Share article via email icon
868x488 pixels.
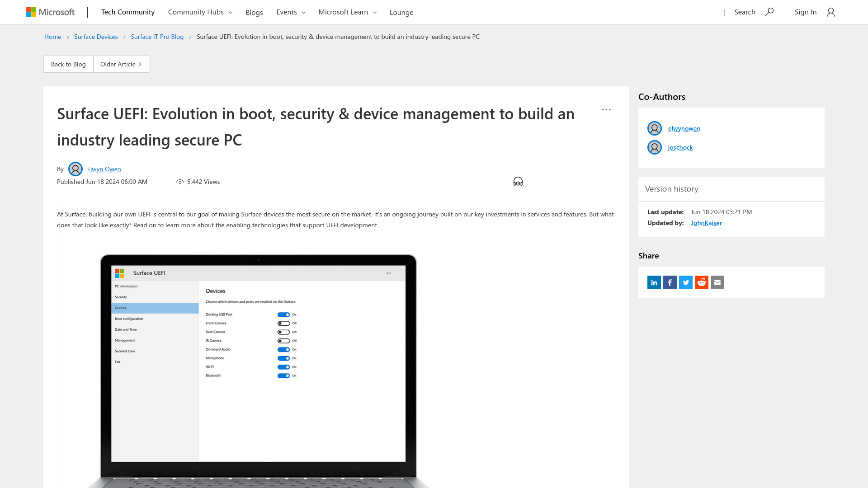pos(717,282)
